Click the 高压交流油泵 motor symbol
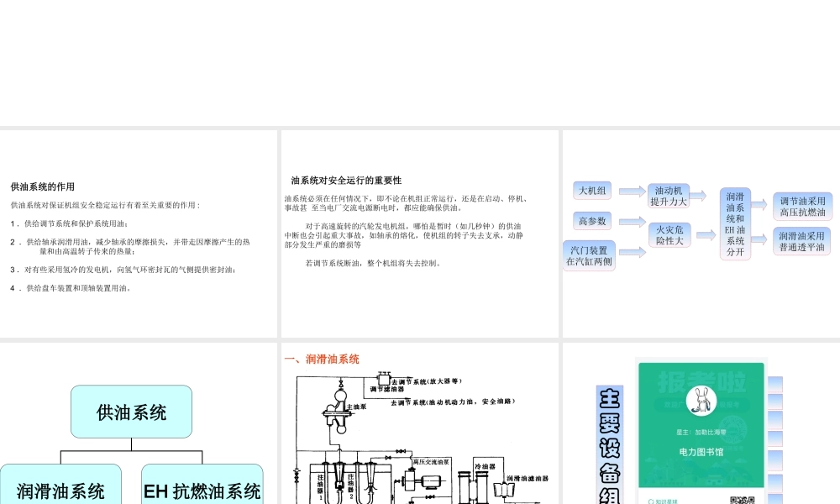 (x=431, y=483)
